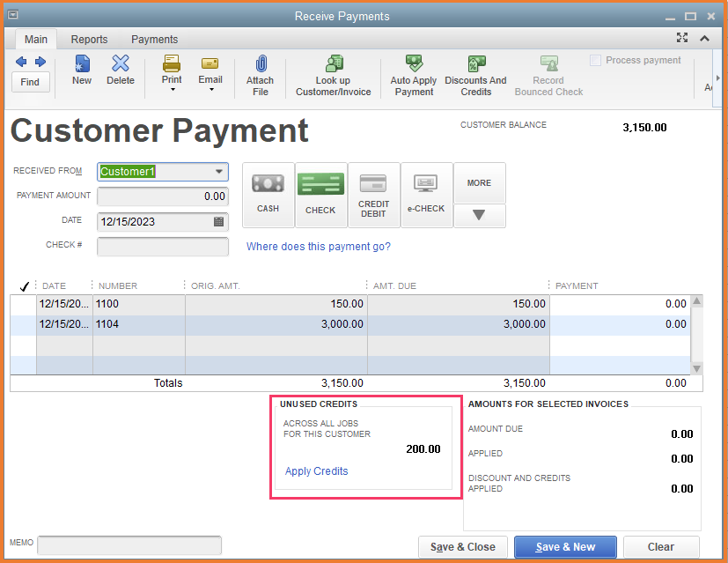Select CREDIT DEBIT payment method
The width and height of the screenshot is (728, 563).
pyautogui.click(x=374, y=195)
